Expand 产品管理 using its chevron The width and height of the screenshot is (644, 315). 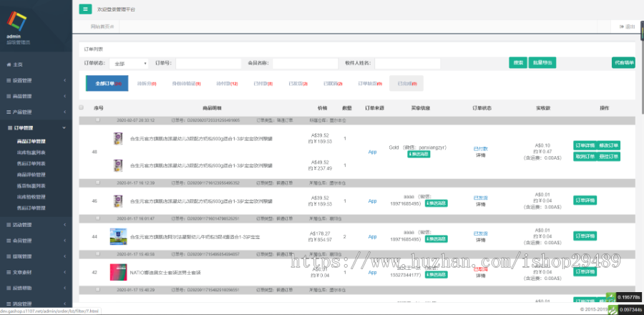click(x=64, y=112)
